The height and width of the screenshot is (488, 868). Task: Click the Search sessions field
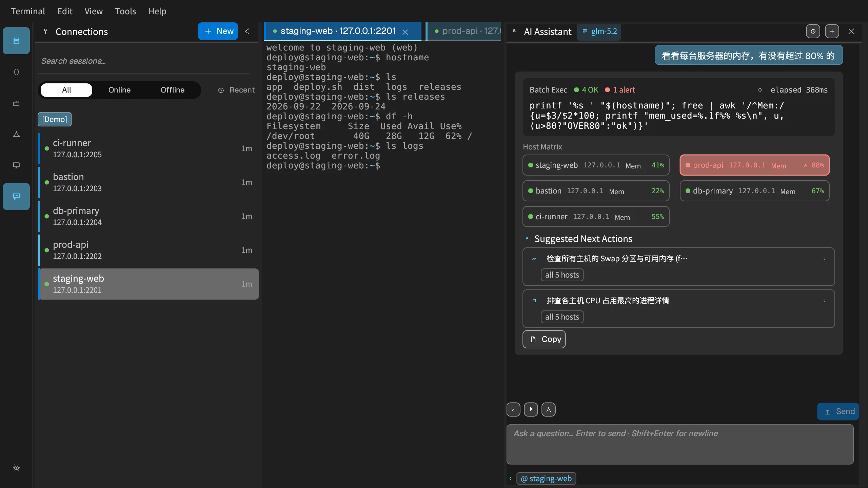click(x=144, y=61)
